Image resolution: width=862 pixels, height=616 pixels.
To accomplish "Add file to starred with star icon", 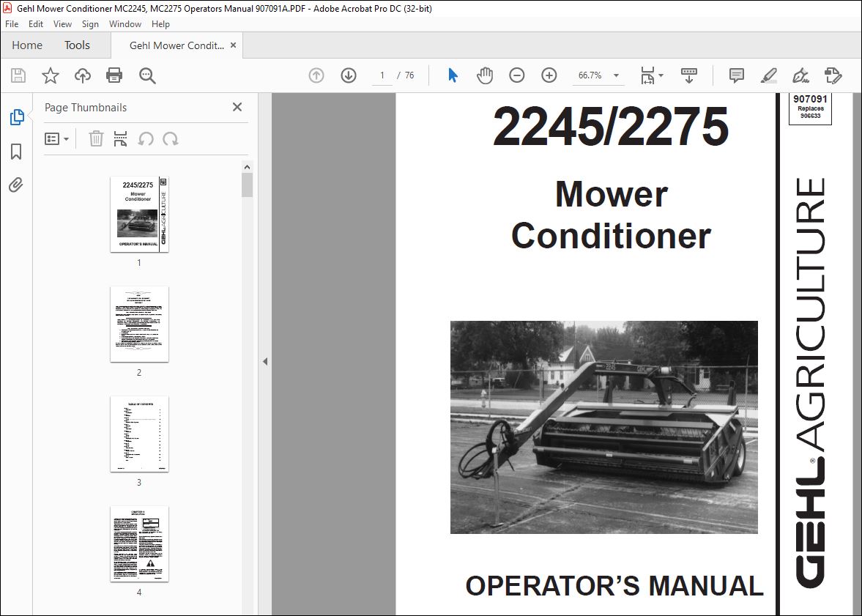I will (51, 75).
